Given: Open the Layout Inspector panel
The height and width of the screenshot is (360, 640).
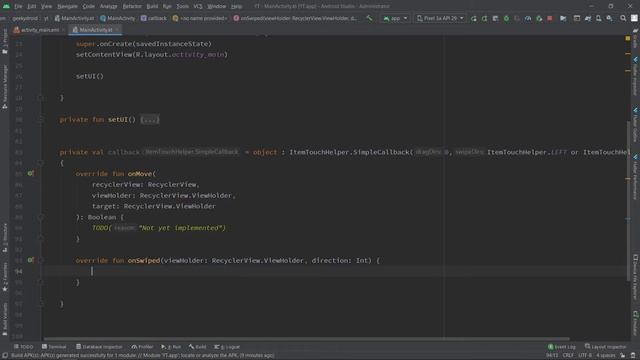Looking at the screenshot, I should pos(605,347).
